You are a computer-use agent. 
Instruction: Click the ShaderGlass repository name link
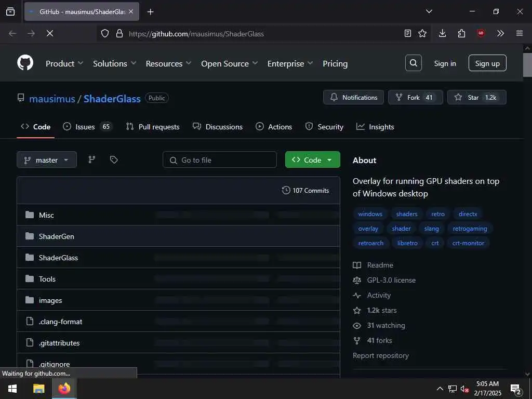pyautogui.click(x=112, y=99)
